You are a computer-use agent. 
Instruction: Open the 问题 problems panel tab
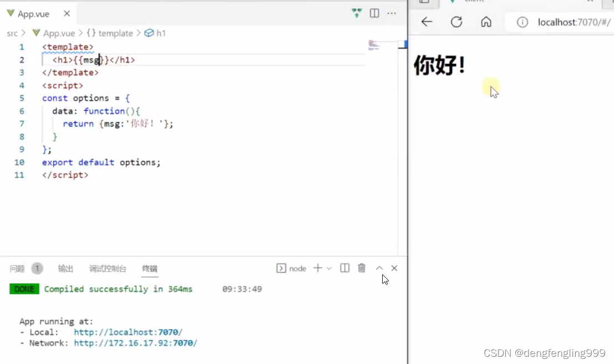[x=17, y=269]
